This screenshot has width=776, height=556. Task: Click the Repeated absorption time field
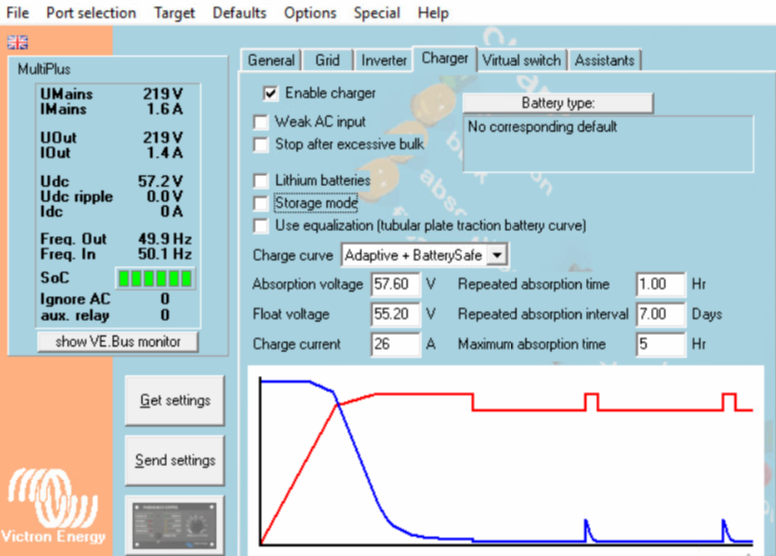pyautogui.click(x=660, y=284)
